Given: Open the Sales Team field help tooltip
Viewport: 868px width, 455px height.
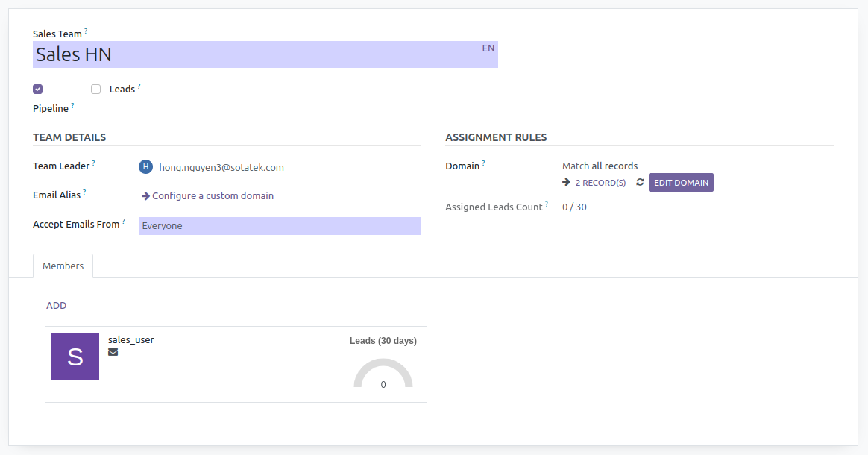Looking at the screenshot, I should [x=87, y=29].
